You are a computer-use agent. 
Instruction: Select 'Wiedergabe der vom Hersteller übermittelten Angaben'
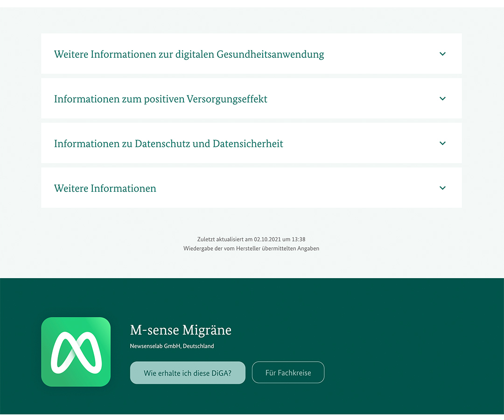tap(252, 248)
